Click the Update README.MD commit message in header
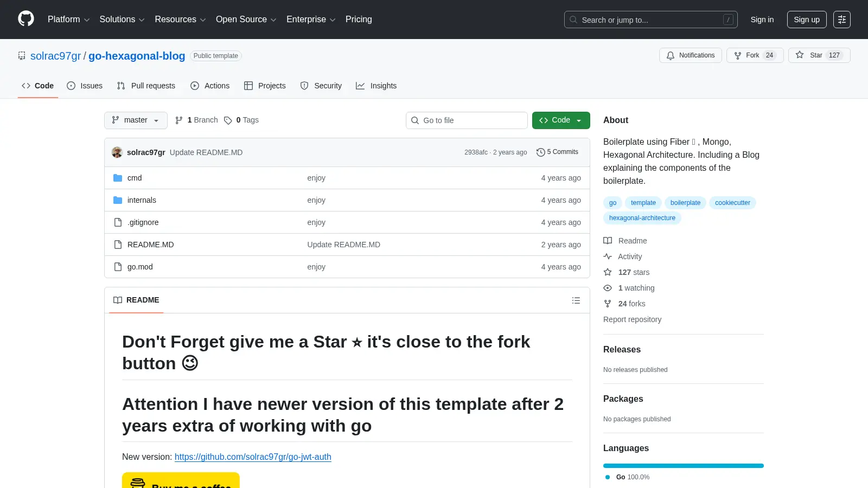Viewport: 868px width, 488px height. (206, 152)
